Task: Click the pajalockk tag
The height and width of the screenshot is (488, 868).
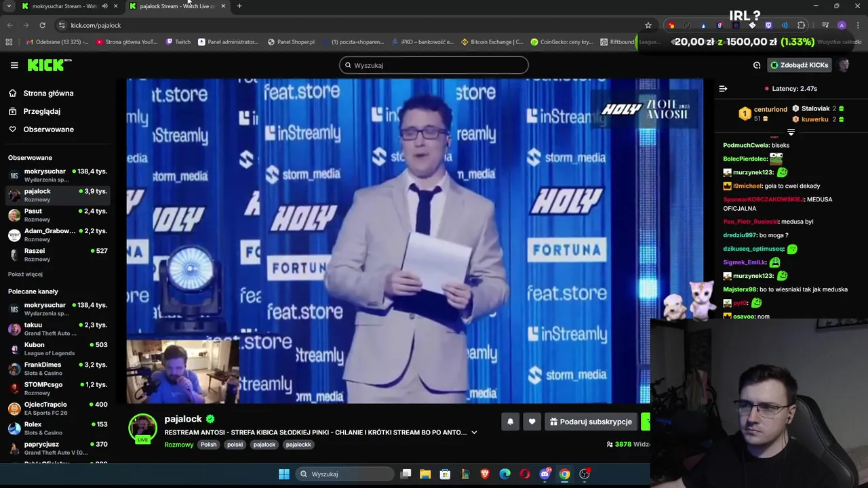Action: (298, 445)
